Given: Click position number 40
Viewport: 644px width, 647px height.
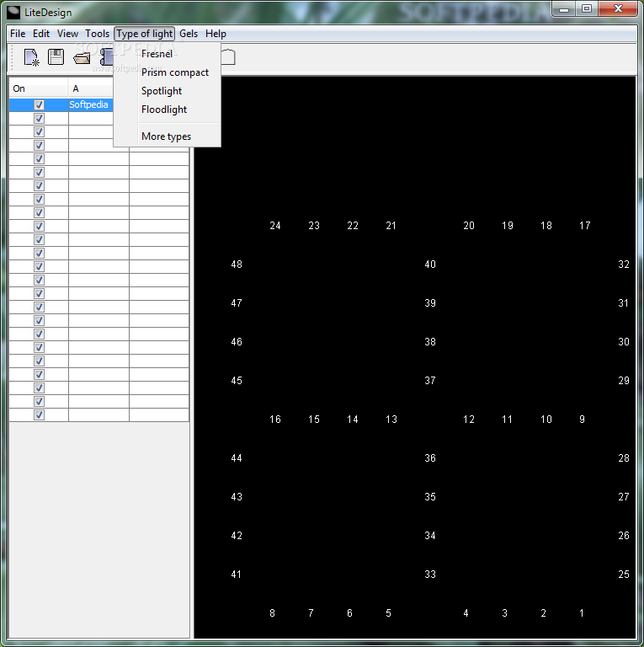Looking at the screenshot, I should 430,265.
